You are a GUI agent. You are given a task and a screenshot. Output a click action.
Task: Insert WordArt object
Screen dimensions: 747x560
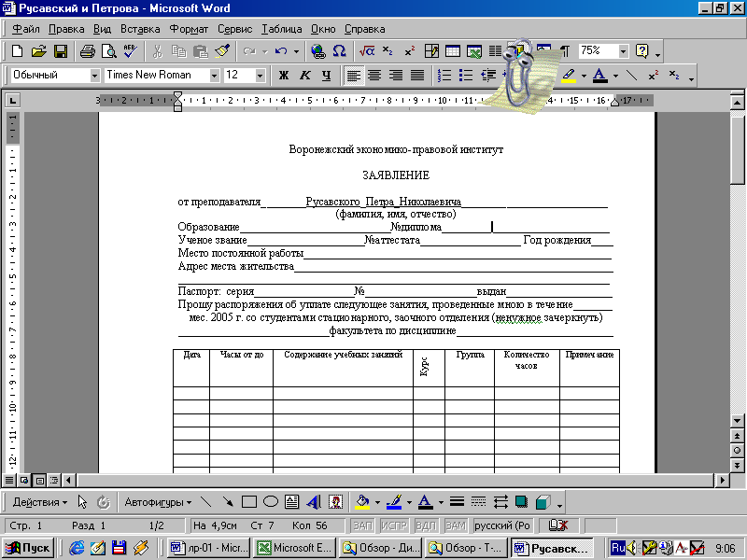[314, 502]
